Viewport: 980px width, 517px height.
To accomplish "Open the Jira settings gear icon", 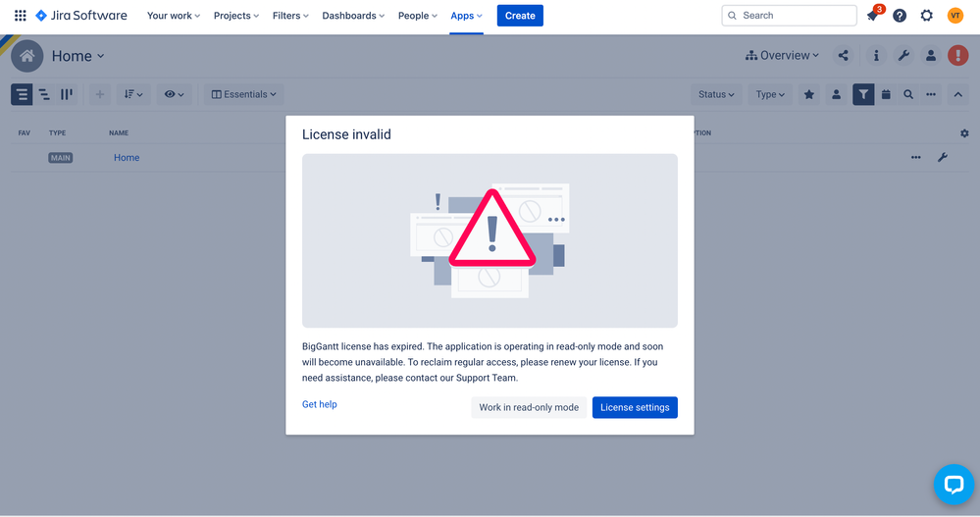I will 926,16.
